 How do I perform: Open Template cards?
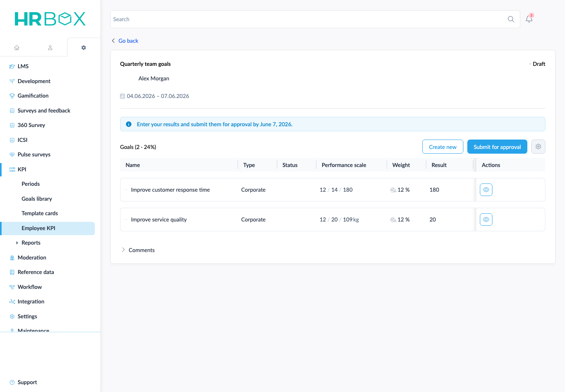(40, 213)
